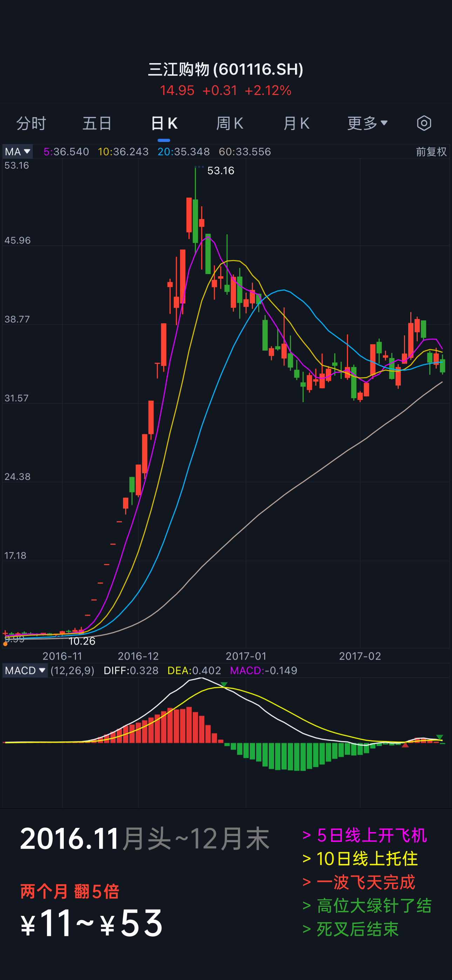Tap the MACD parameters (12,26,9)

coord(72,670)
